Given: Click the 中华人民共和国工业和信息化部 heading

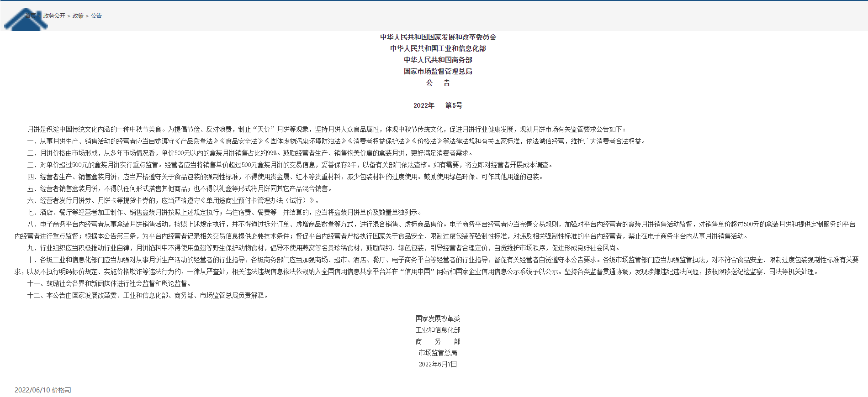Looking at the screenshot, I should (438, 48).
